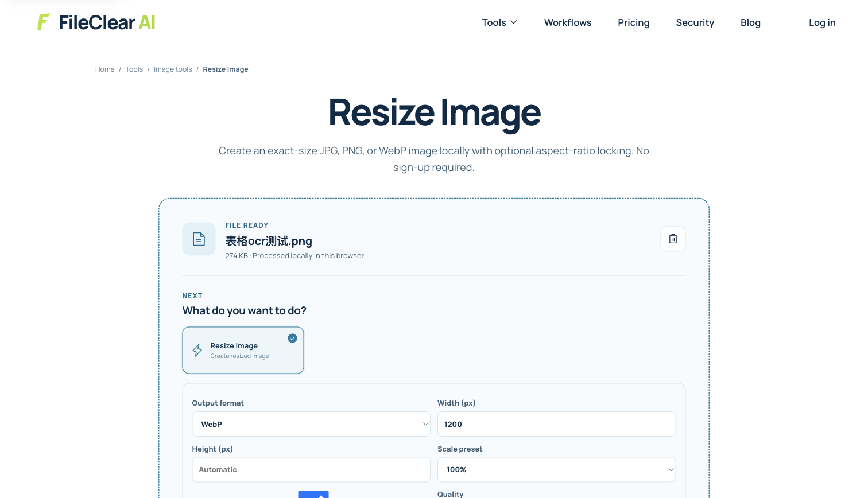Click 'What do you want to do?' heading
The width and height of the screenshot is (868, 498).
[x=244, y=310]
